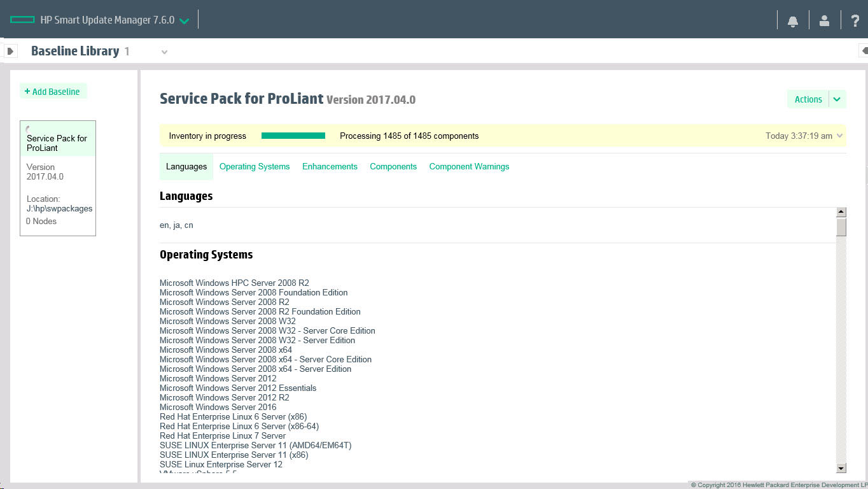868x489 pixels.
Task: Click the scrollbar up arrow
Action: pos(841,212)
